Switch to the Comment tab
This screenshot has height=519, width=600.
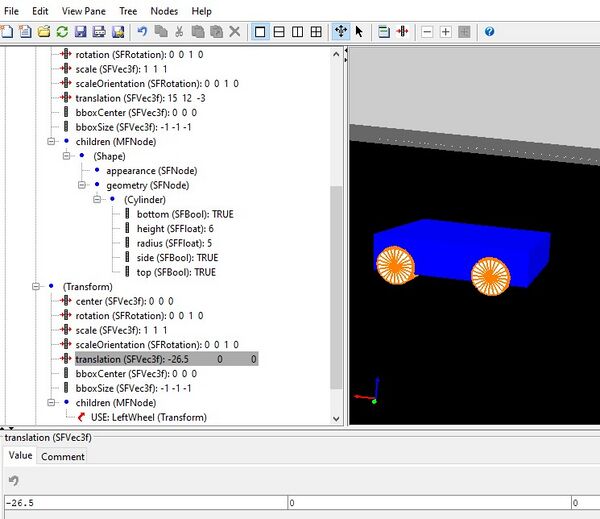coord(62,456)
